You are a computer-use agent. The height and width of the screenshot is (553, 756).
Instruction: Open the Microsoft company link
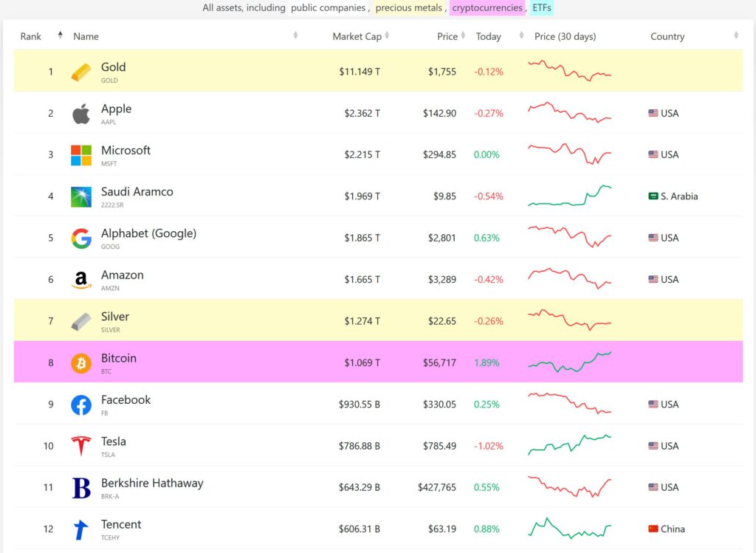click(126, 150)
